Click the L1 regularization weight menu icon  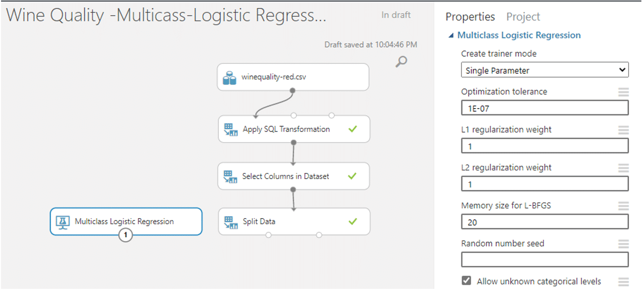coord(623,130)
